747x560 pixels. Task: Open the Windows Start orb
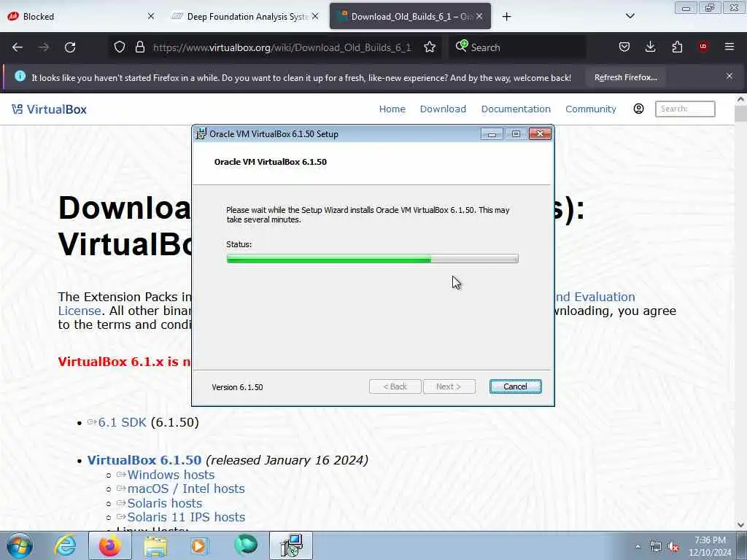[x=20, y=545]
